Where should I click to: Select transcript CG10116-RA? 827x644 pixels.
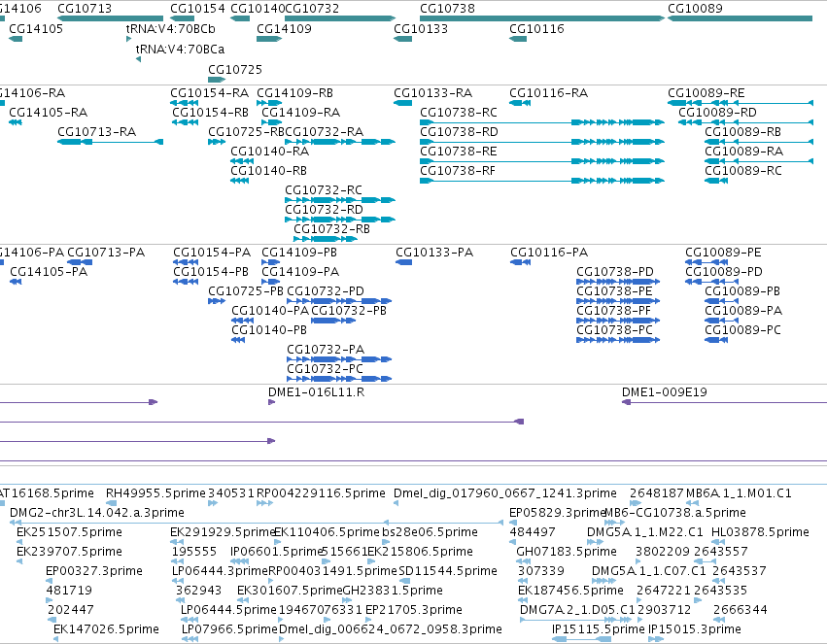548,92
